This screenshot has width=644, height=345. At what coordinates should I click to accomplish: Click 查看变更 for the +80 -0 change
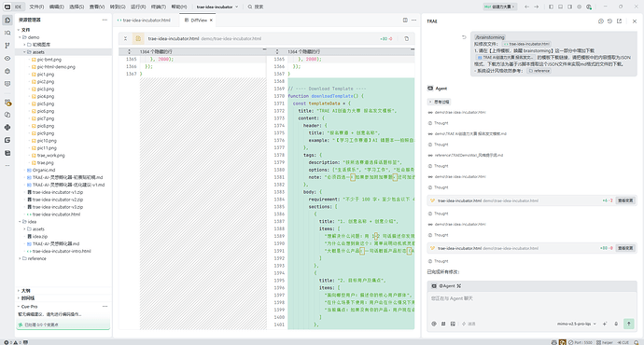625,248
